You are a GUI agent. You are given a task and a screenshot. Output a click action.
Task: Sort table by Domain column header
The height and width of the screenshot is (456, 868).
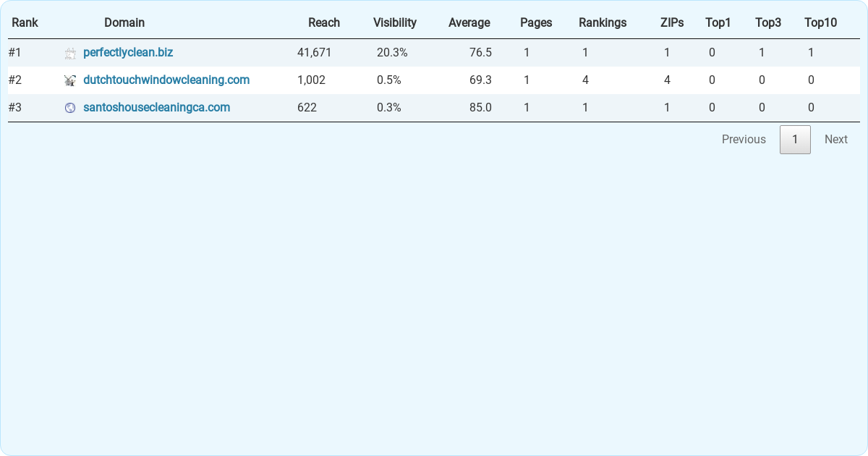coord(124,22)
